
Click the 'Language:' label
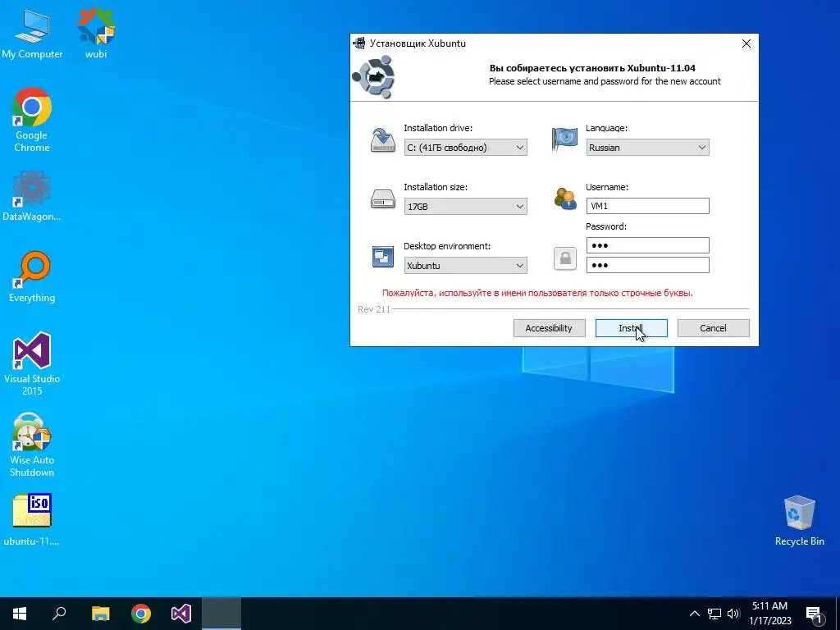[606, 128]
